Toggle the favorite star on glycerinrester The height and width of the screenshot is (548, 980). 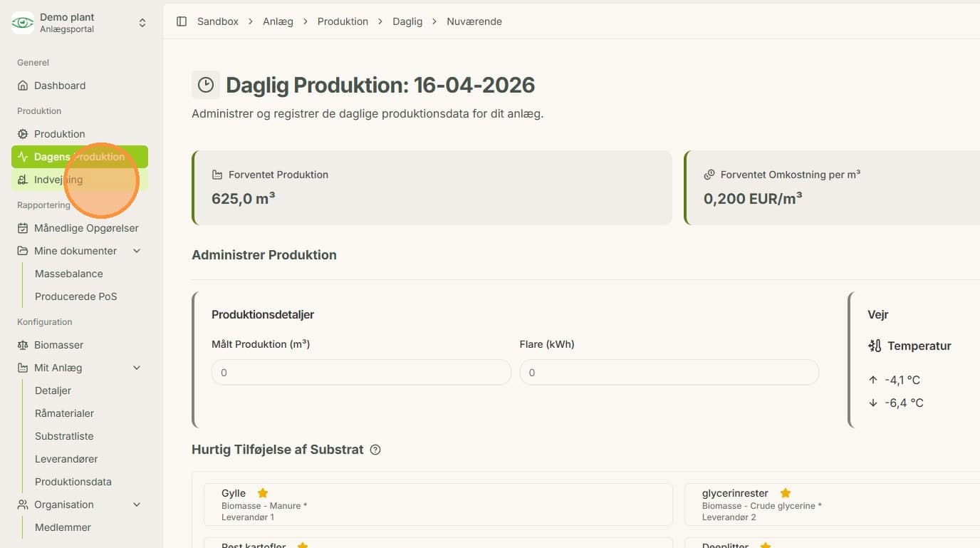(x=786, y=493)
